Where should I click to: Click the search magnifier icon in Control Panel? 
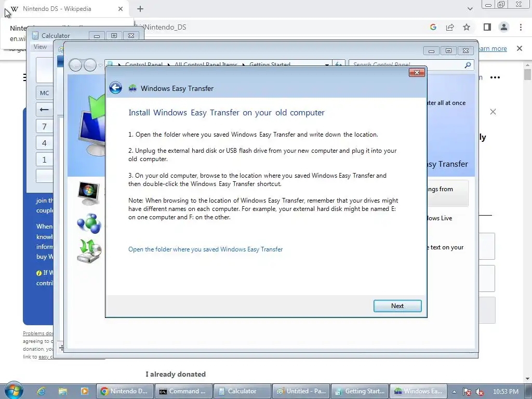pos(468,65)
